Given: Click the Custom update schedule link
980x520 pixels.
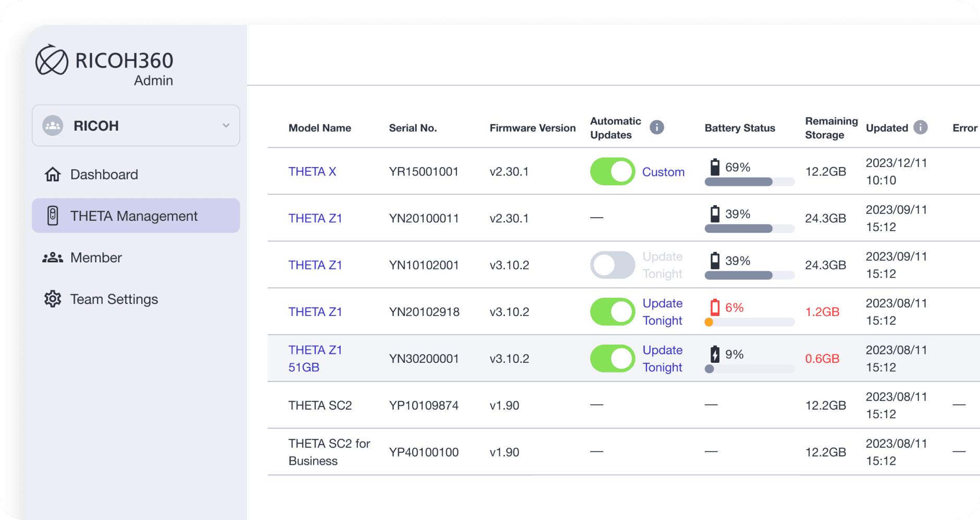Looking at the screenshot, I should tap(663, 172).
